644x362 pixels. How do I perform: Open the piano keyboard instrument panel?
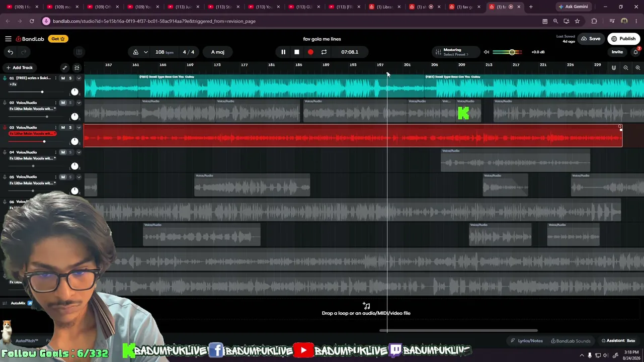[x=78, y=52]
